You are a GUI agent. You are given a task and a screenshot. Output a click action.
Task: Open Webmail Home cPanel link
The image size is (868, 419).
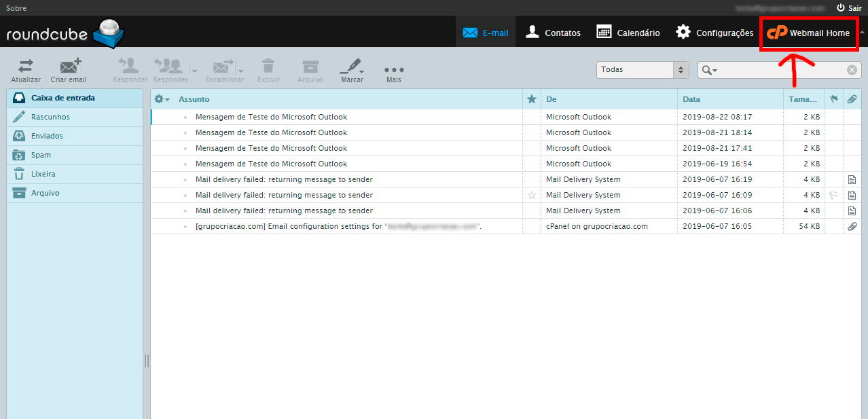point(809,33)
